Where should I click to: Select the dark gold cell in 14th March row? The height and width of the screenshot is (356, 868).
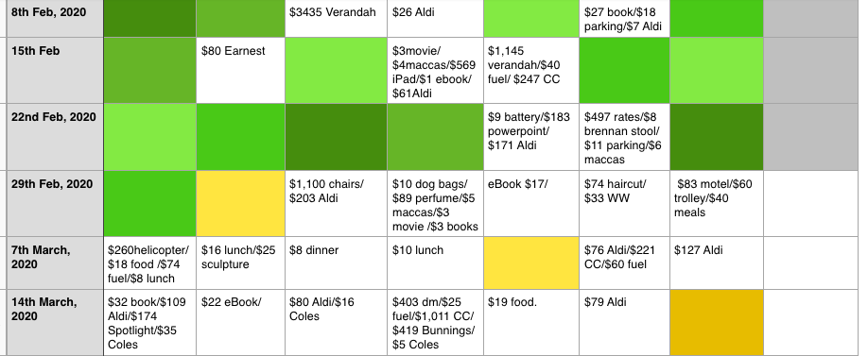717,322
